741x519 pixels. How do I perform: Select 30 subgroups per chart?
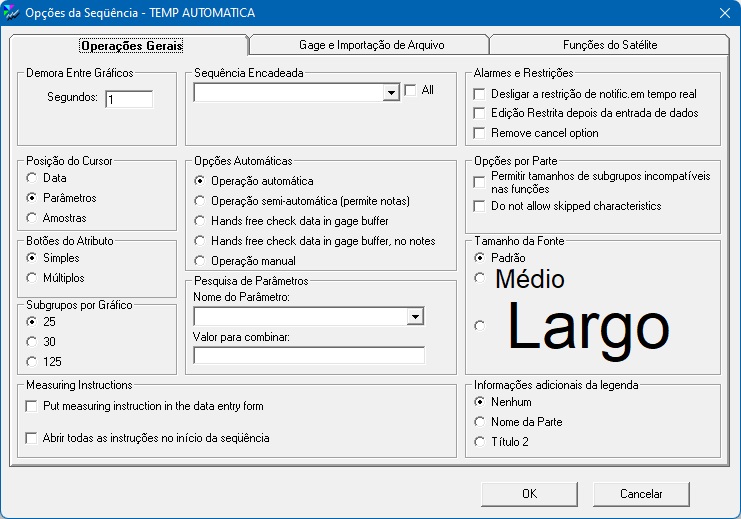(x=32, y=341)
